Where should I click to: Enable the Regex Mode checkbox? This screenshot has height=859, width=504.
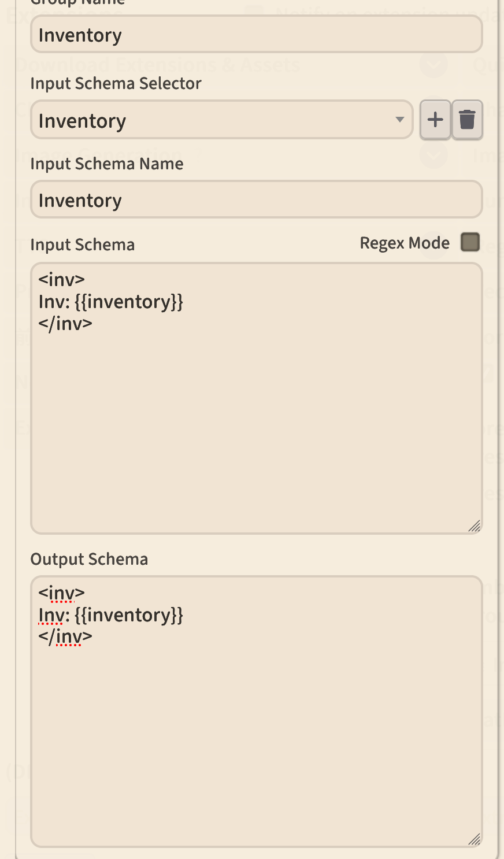[x=470, y=242]
